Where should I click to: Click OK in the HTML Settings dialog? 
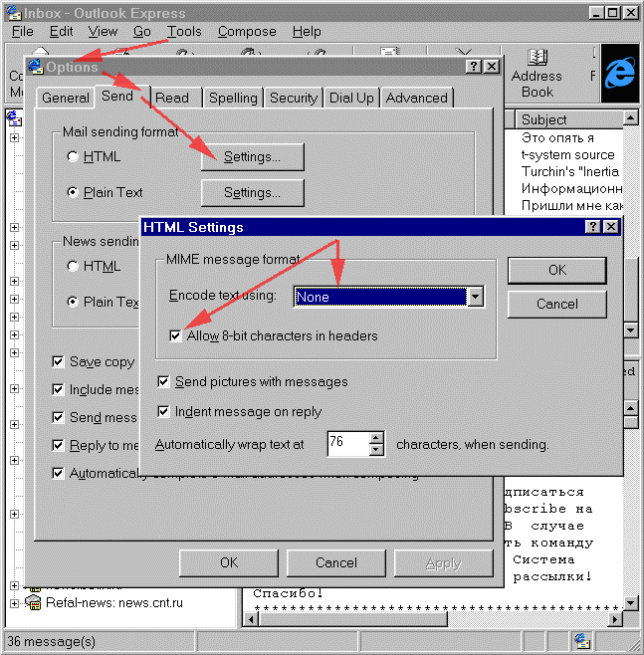pos(557,271)
